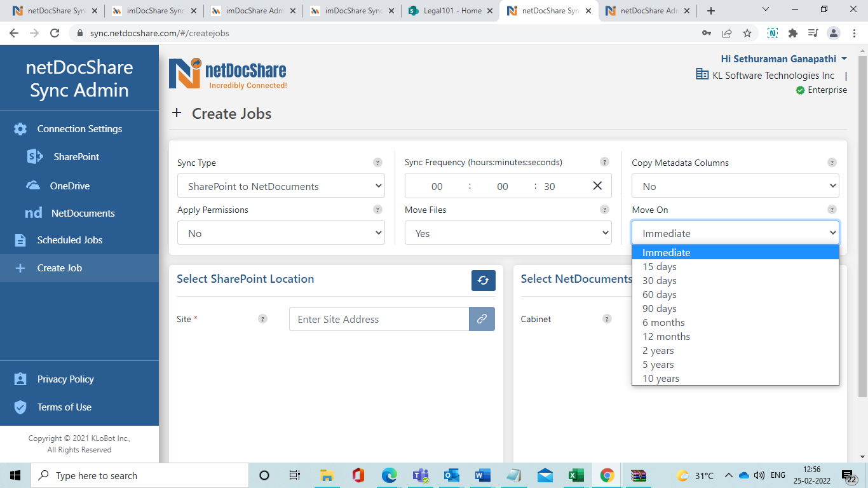Viewport: 868px width, 488px height.
Task: Open Connection Settings in the sidebar
Action: pos(79,129)
